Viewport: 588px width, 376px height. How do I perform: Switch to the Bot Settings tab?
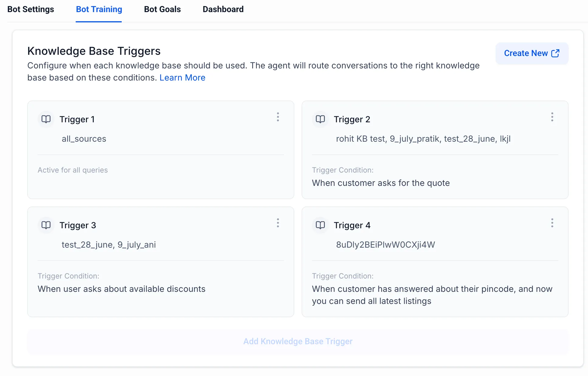click(31, 9)
